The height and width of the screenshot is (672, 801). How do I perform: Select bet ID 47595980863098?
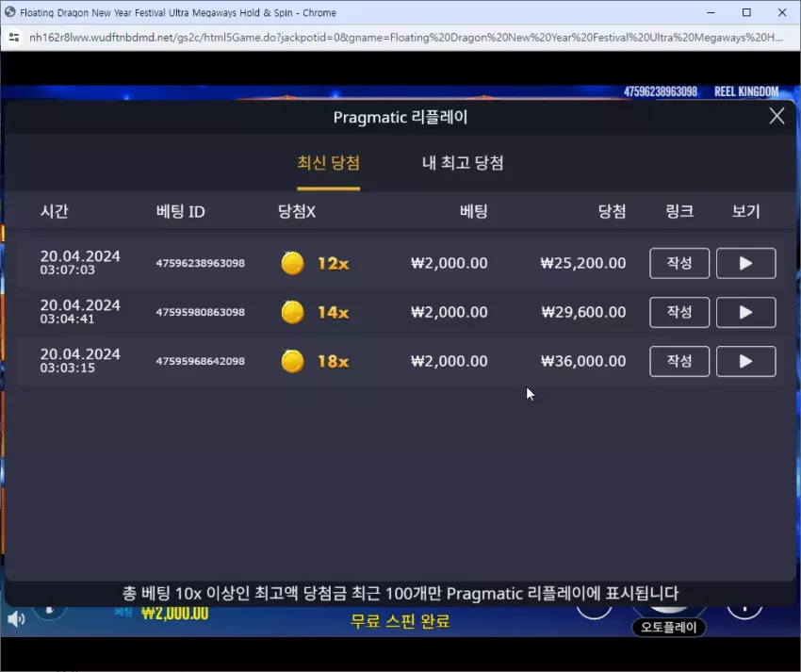200,312
